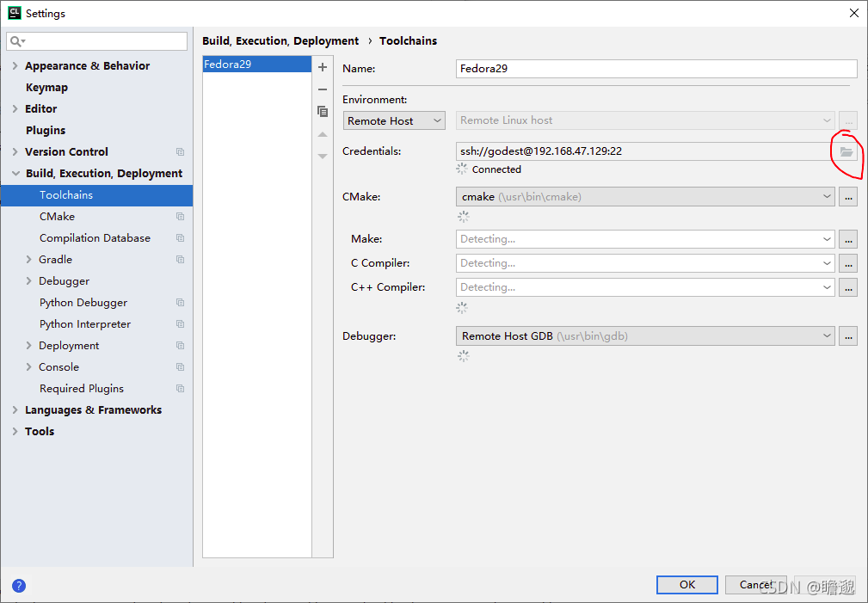868x603 pixels.
Task: Collapse Build, Execution, Deployment section
Action: pos(15,173)
